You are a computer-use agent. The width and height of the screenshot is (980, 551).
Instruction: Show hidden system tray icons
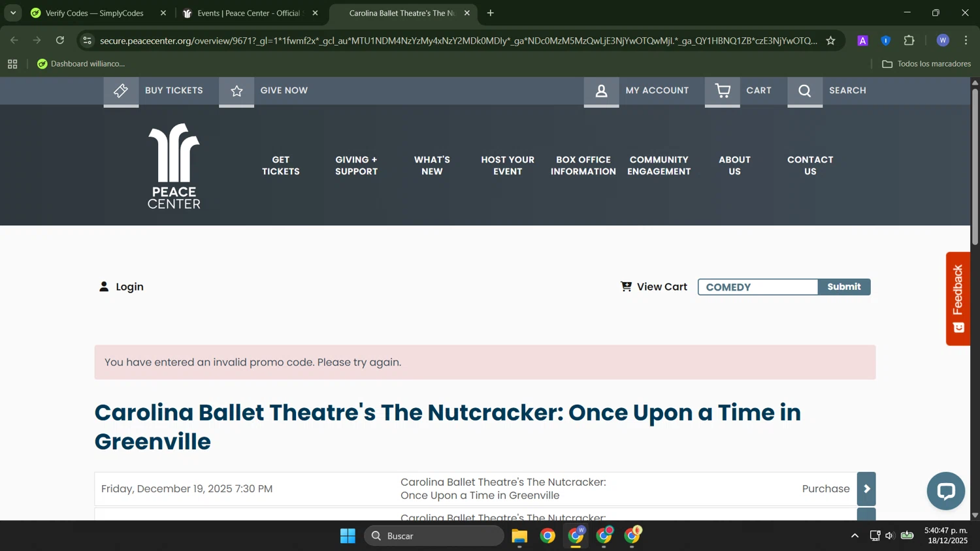click(855, 536)
